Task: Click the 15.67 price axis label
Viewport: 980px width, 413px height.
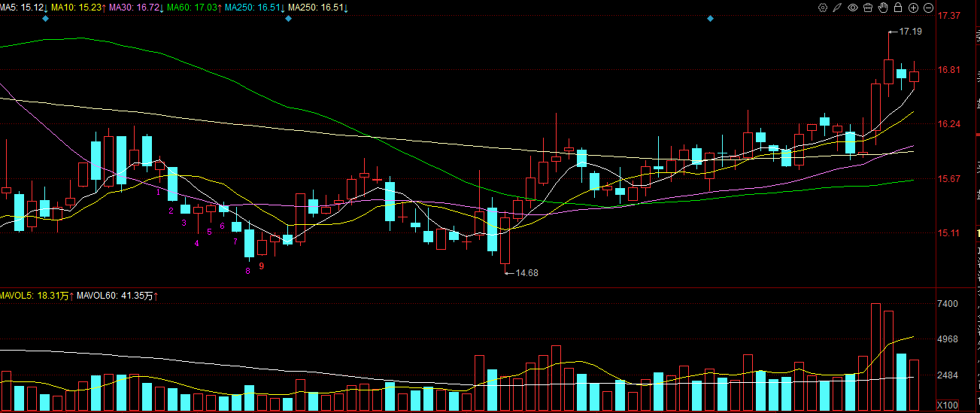Action: 951,179
